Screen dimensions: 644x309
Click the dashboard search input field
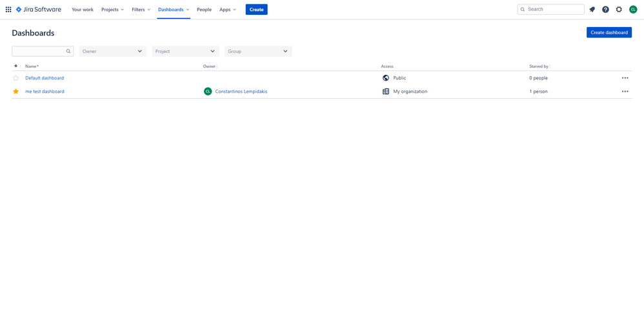[39, 51]
